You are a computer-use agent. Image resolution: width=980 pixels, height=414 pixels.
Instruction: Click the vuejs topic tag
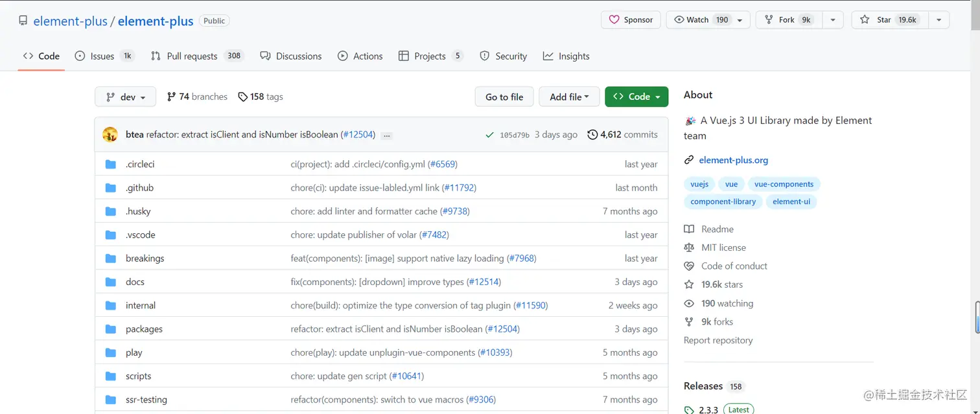click(x=699, y=184)
